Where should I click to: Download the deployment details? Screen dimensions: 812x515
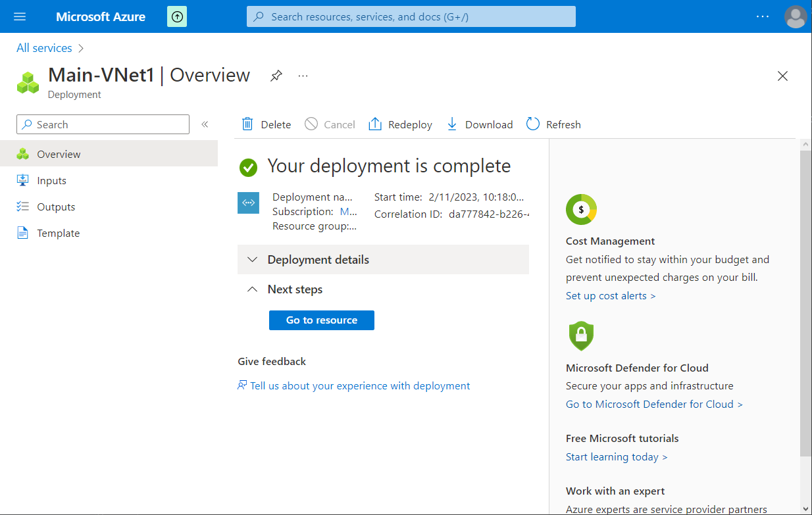coord(479,124)
